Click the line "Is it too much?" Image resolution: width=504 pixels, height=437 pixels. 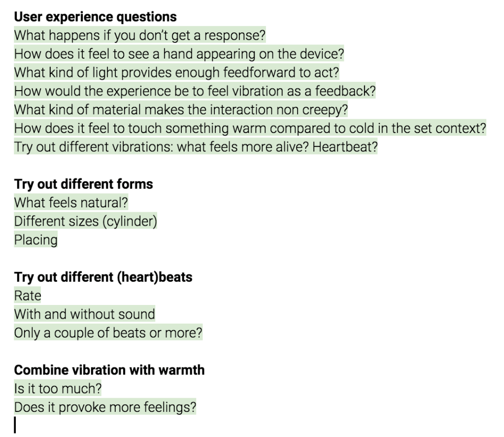(x=58, y=389)
